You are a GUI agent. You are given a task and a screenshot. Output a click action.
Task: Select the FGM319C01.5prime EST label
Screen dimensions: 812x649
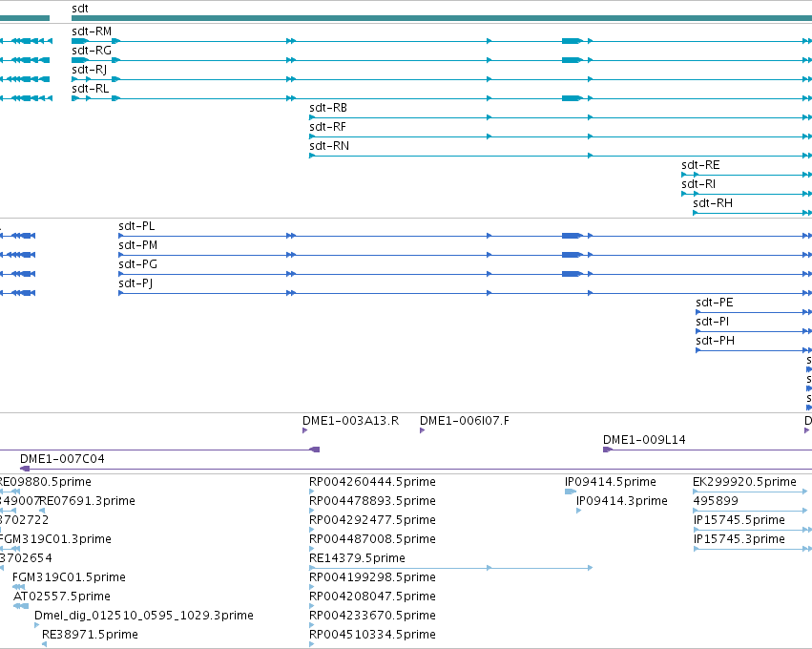pos(69,577)
